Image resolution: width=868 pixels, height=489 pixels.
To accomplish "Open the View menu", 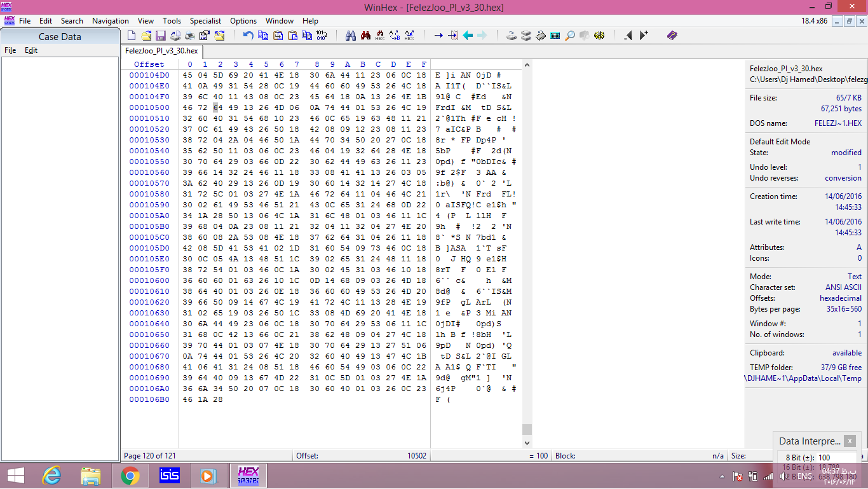I will (146, 21).
